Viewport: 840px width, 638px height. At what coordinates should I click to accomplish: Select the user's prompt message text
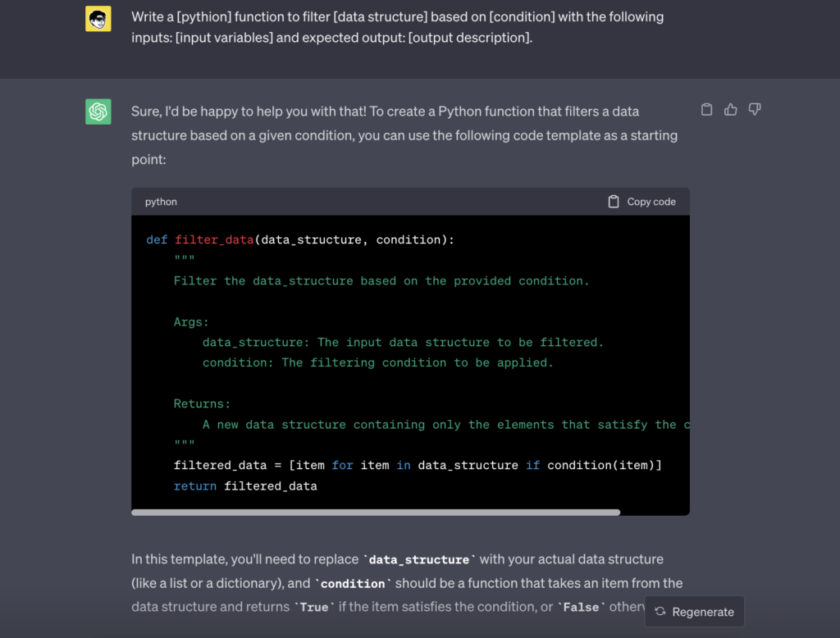coord(396,25)
